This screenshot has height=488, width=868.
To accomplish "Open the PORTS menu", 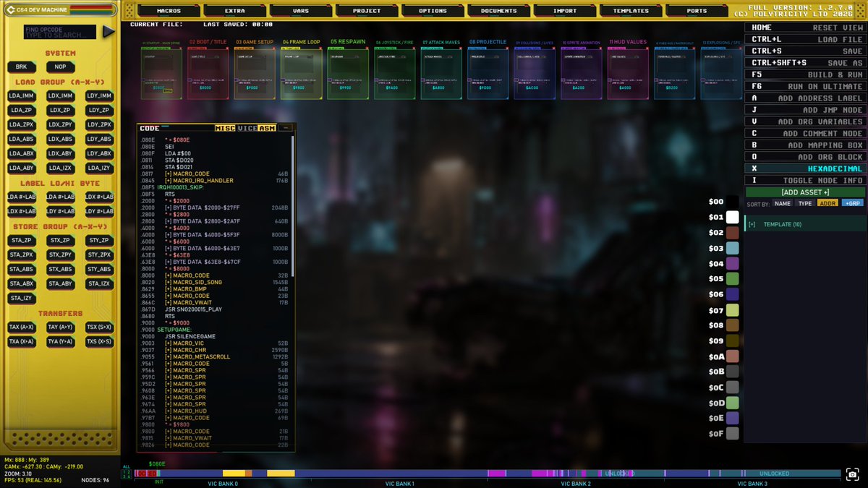I will 697,11.
